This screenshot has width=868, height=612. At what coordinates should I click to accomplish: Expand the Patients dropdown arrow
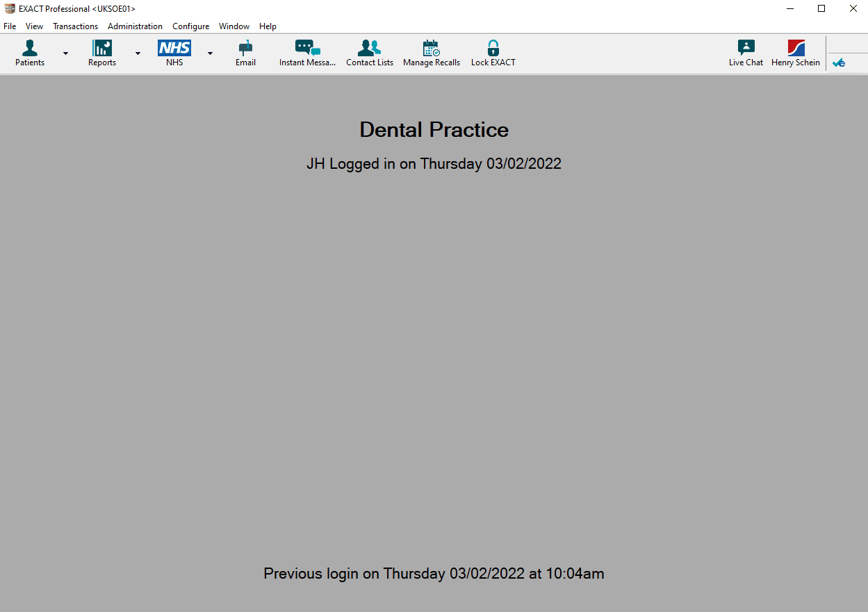(x=66, y=53)
